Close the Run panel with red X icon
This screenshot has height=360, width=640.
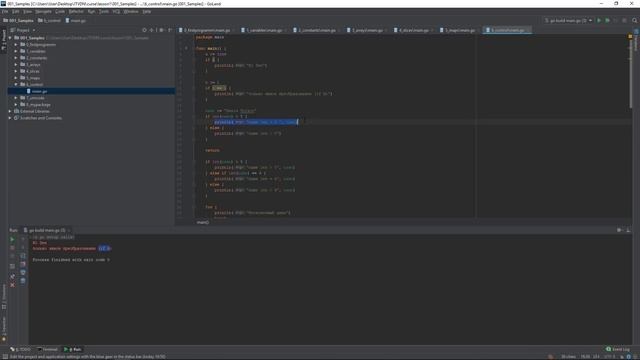[x=12, y=285]
